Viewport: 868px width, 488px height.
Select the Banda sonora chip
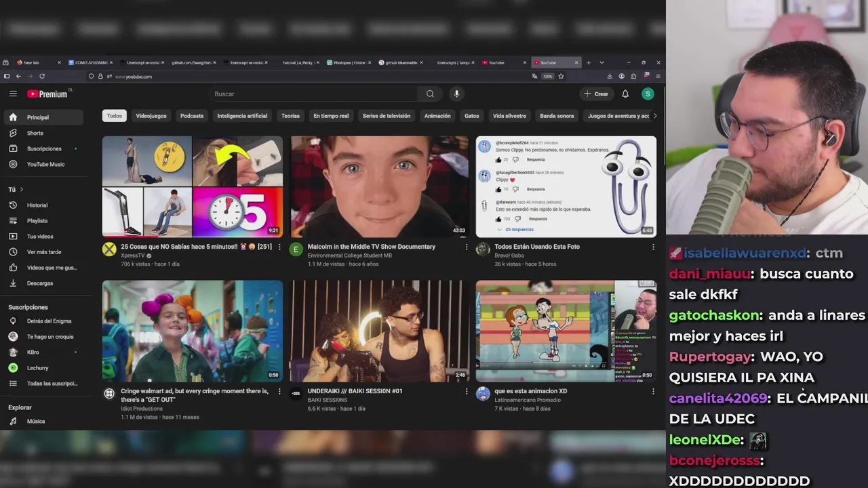[557, 116]
